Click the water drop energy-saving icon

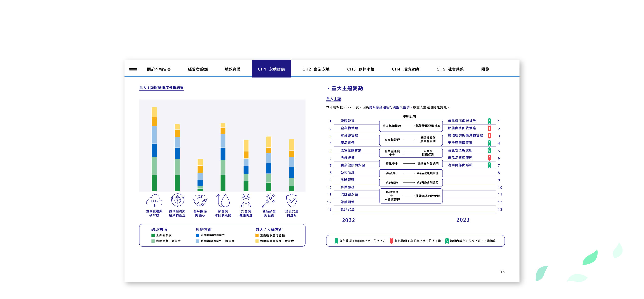(x=223, y=201)
